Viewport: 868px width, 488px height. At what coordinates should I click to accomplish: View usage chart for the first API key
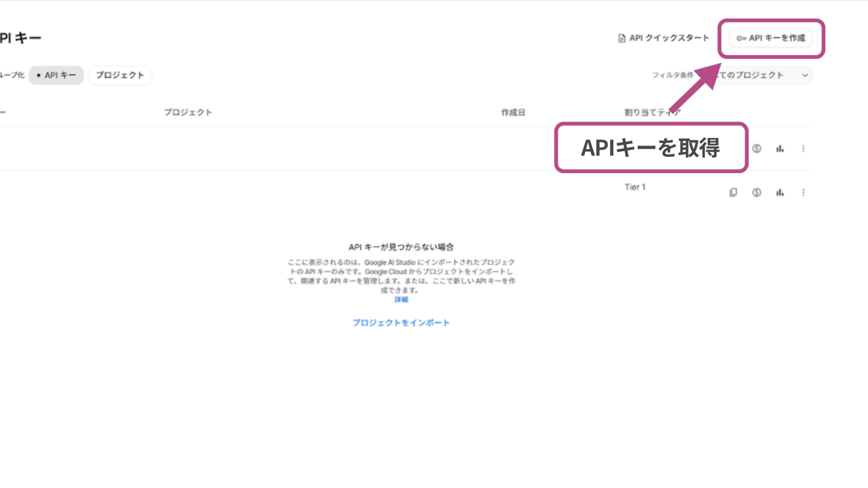(780, 148)
